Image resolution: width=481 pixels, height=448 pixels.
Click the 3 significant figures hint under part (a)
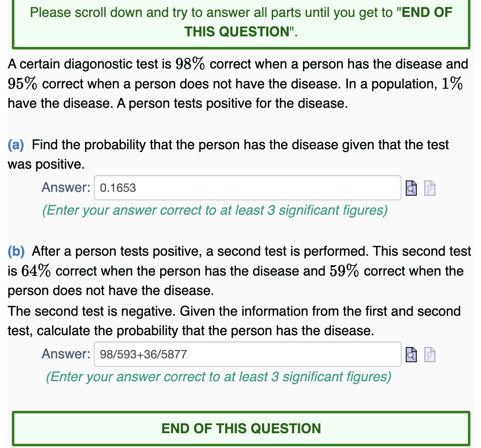point(216,210)
